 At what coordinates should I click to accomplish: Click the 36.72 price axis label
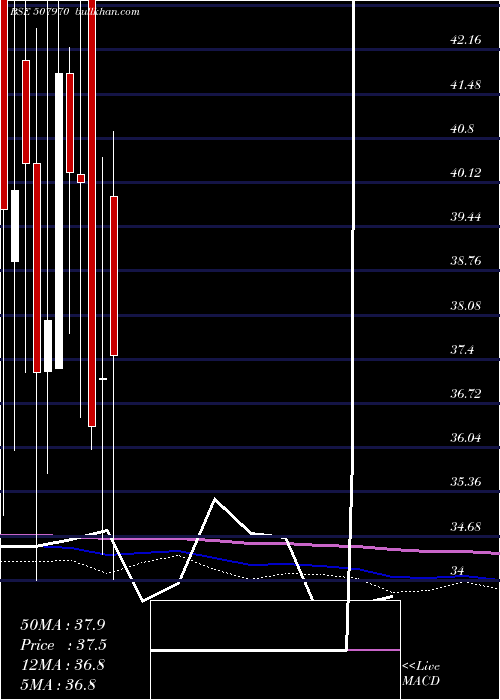(x=466, y=394)
